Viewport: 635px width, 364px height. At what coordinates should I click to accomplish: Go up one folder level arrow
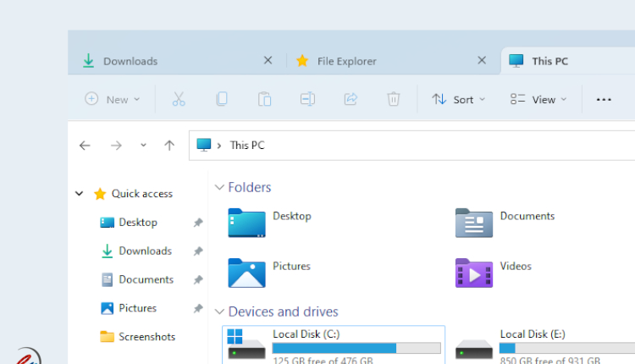(169, 146)
